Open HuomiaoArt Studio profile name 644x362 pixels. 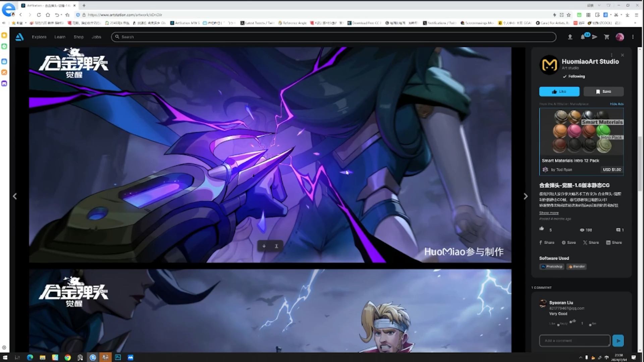(x=590, y=61)
